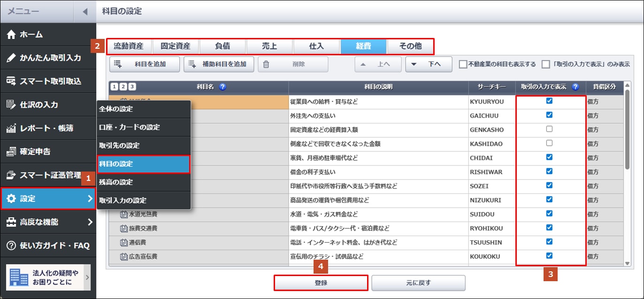Open 口座・カードの設定 from submenu
The width and height of the screenshot is (644, 299).
point(130,127)
